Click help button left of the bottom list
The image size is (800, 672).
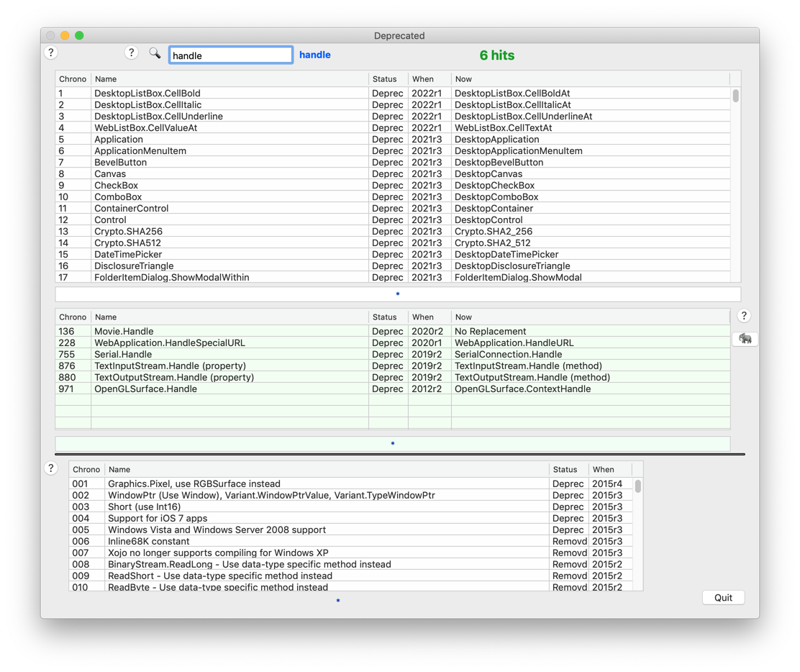[51, 468]
